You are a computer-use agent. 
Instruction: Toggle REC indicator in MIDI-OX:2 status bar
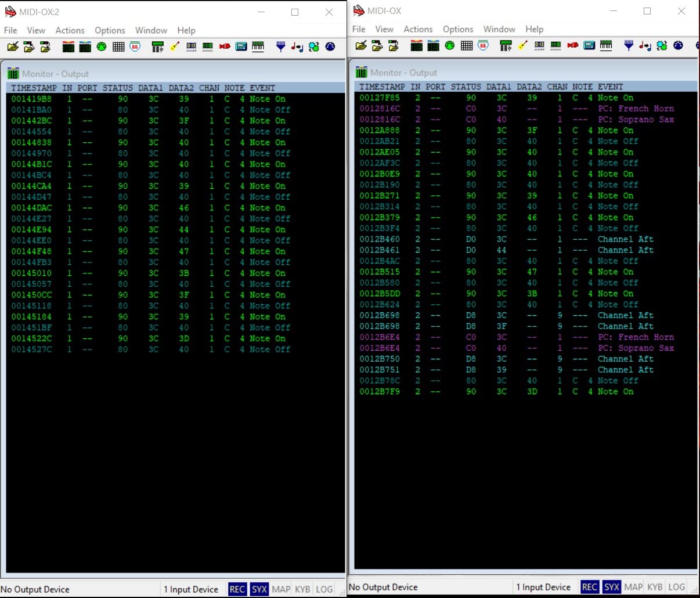point(237,589)
